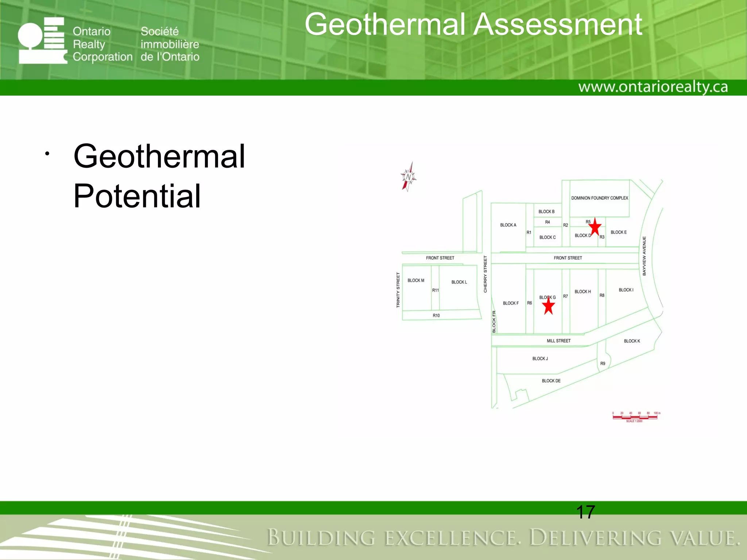Click the Geothermal Assessment slide title
747x560 pixels.
(473, 24)
